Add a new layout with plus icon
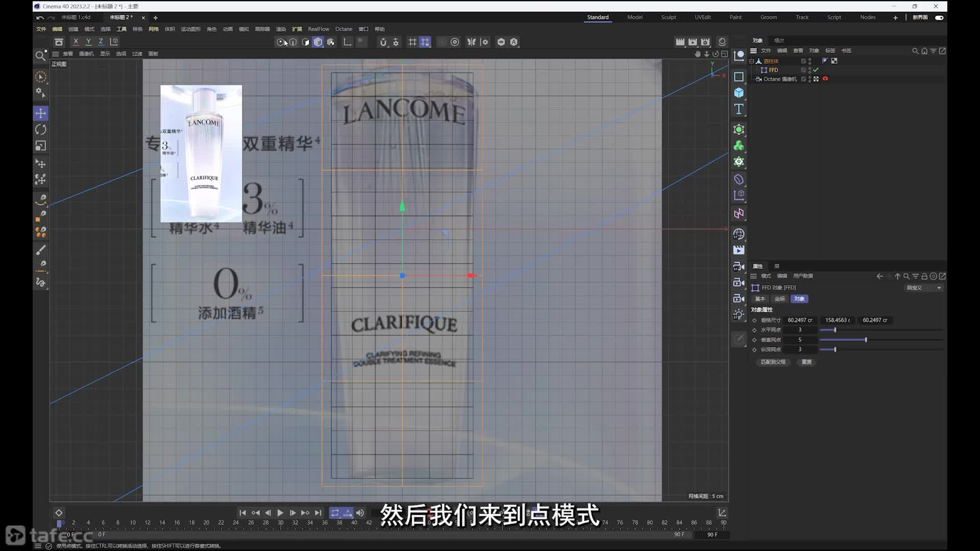 click(895, 18)
